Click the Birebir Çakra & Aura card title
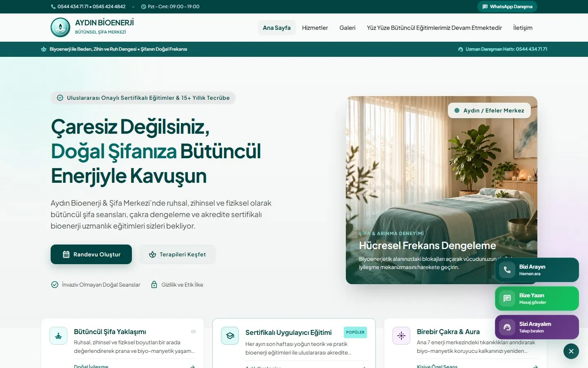588x368 pixels. pyautogui.click(x=448, y=332)
